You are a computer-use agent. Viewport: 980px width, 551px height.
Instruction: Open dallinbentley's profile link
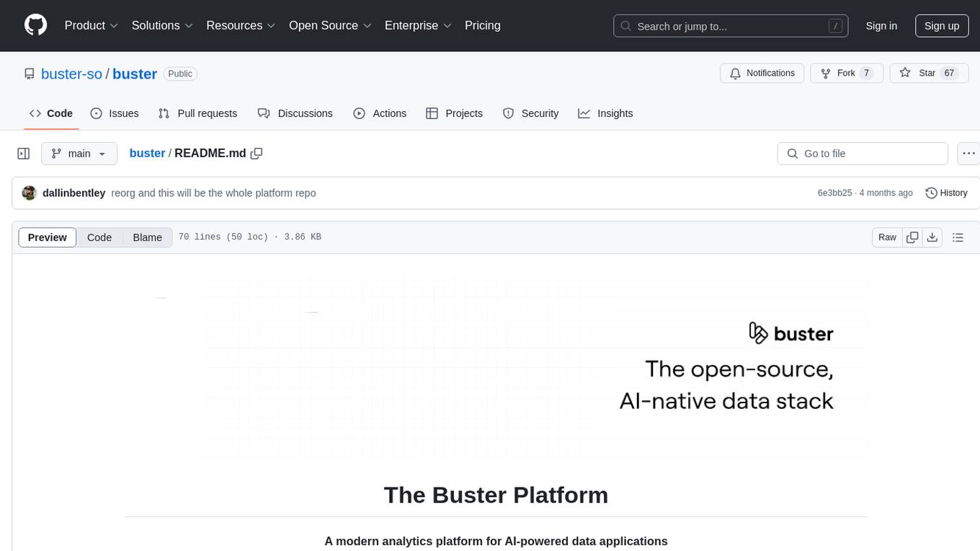coord(74,193)
